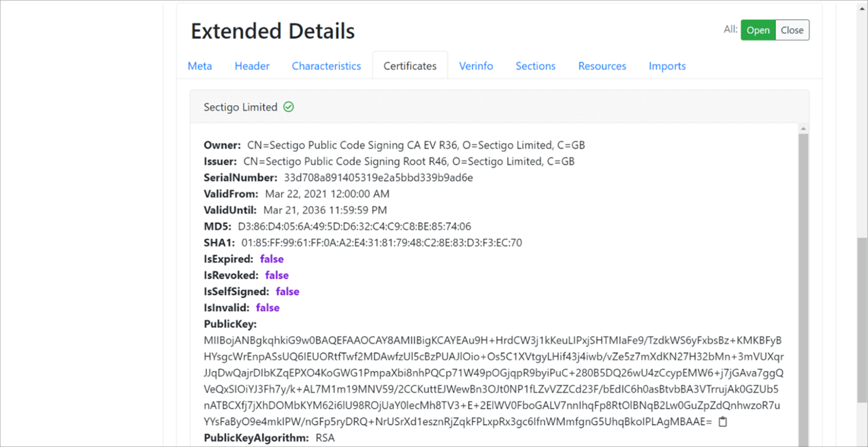Open the Resources tab
868x447 pixels.
tap(602, 66)
